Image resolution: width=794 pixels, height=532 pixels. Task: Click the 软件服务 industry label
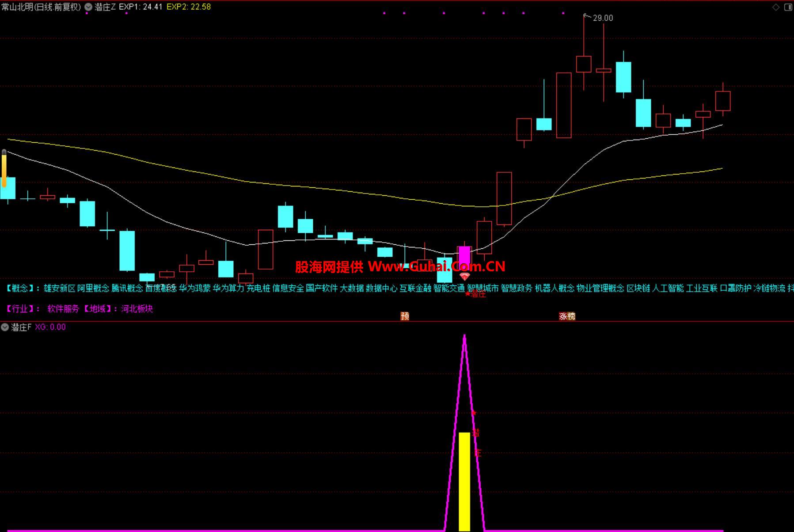click(63, 309)
